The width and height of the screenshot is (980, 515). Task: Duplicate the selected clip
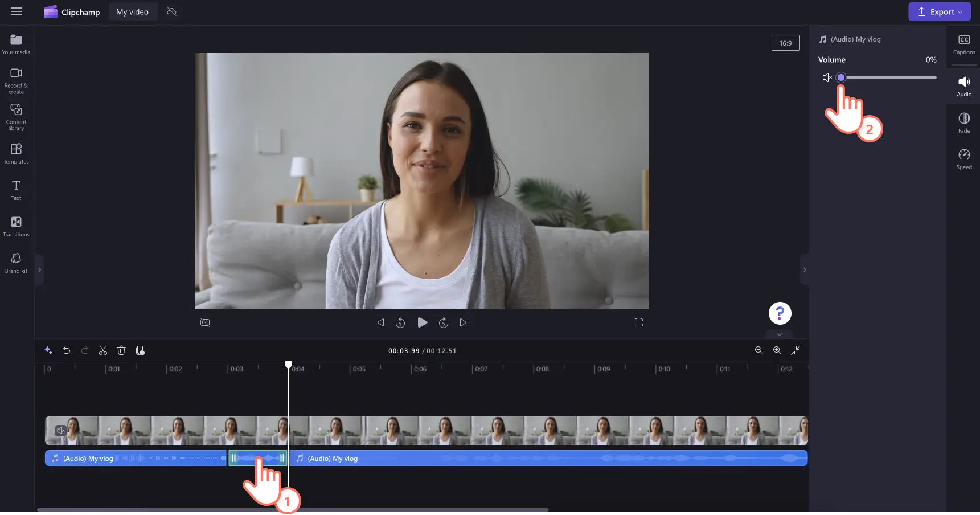tap(140, 350)
